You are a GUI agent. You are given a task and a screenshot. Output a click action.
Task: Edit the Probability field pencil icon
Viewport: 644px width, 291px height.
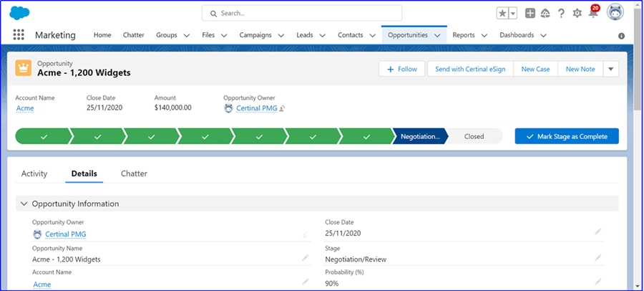pyautogui.click(x=598, y=282)
